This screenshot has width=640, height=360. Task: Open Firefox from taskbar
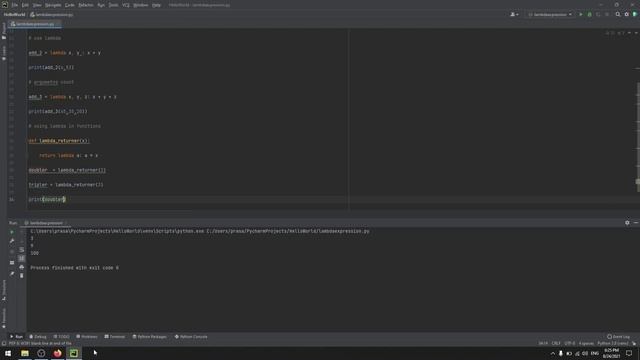(58, 353)
